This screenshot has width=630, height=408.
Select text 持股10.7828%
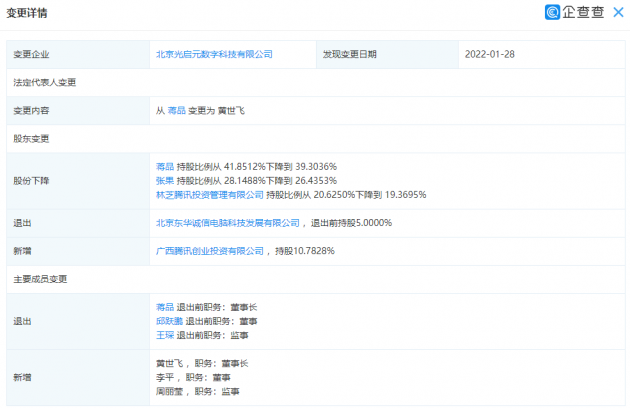(305, 251)
